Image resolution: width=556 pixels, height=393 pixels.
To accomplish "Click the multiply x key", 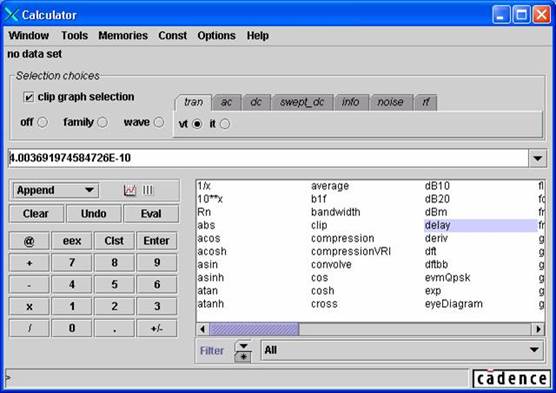I will (29, 306).
